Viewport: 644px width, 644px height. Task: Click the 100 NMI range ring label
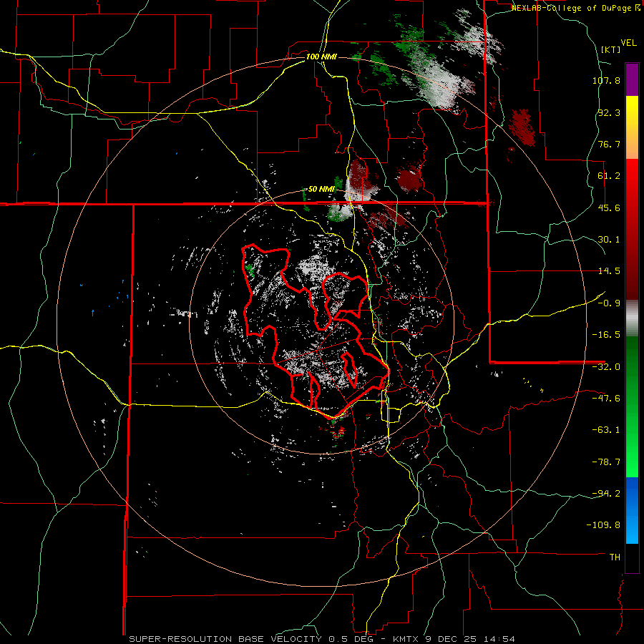321,57
